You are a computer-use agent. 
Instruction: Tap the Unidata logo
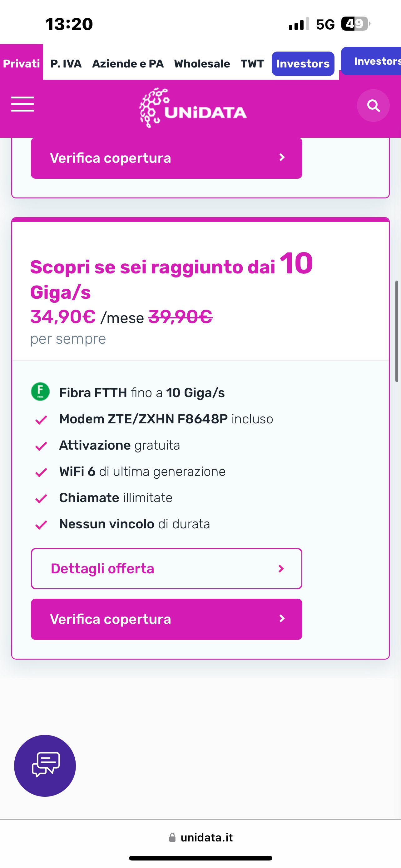(193, 108)
